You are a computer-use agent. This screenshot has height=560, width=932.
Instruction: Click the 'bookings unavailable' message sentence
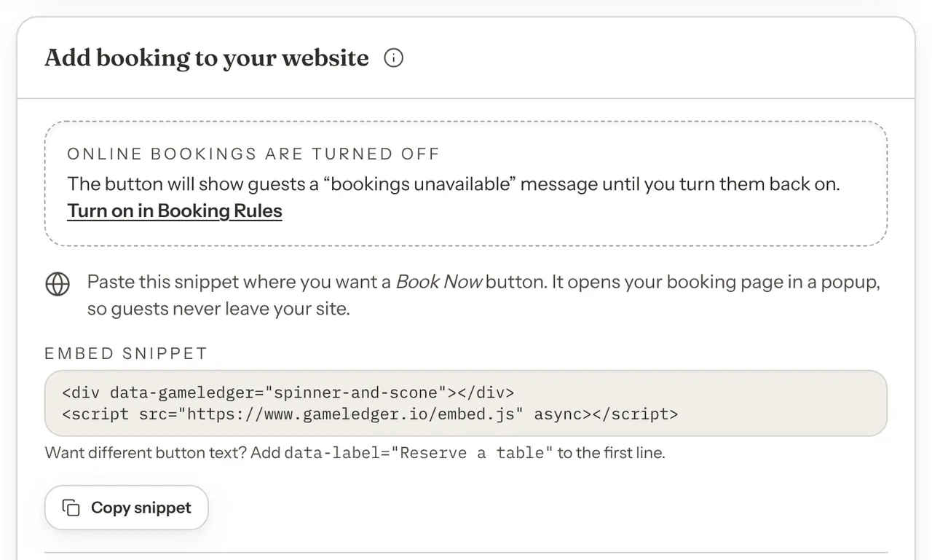click(x=454, y=184)
